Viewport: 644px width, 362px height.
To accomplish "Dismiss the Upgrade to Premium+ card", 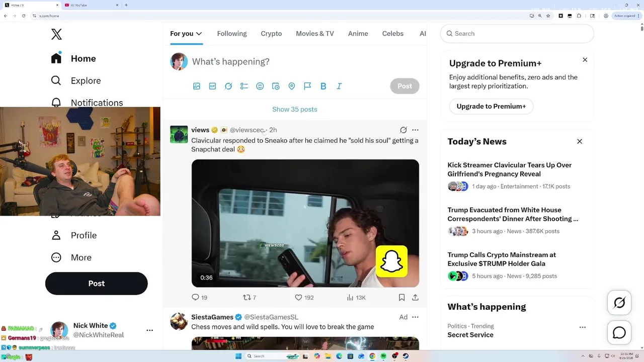I will tap(585, 60).
